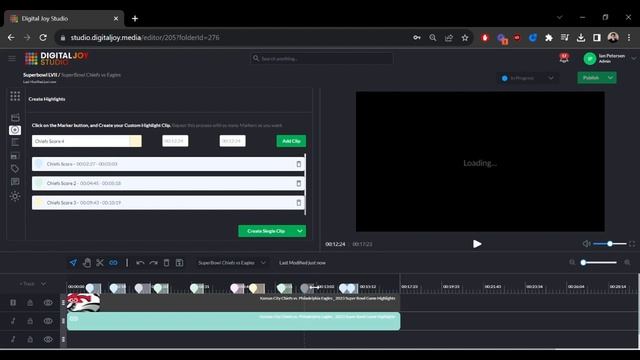
Task: Click the Create Single Clip button
Action: 266,231
